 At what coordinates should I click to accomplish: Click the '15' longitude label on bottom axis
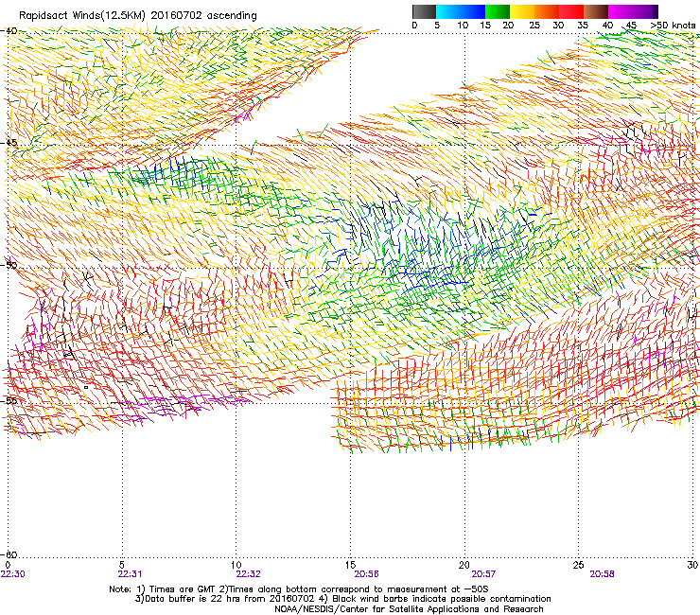tap(350, 565)
